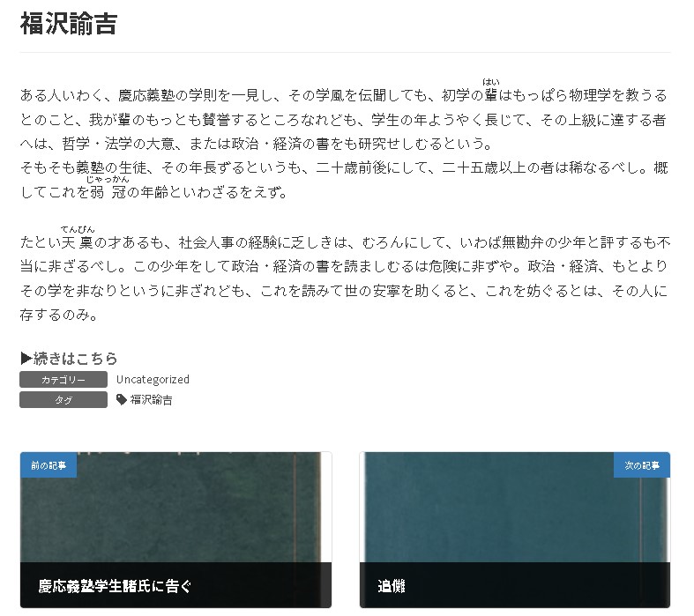
Task: Click the paragraph starting ある人いわく
Action: pos(344,120)
